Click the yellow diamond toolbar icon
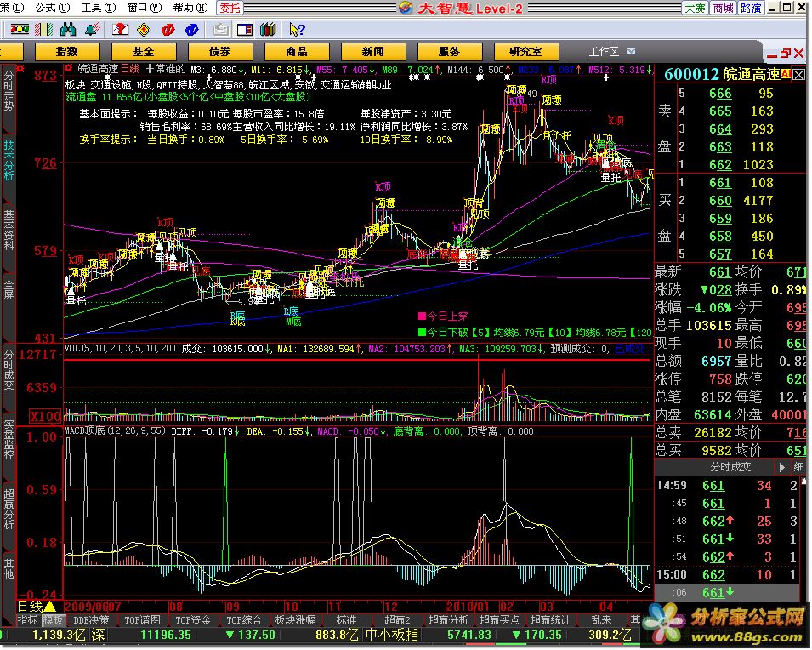Image resolution: width=812 pixels, height=650 pixels. point(145,30)
